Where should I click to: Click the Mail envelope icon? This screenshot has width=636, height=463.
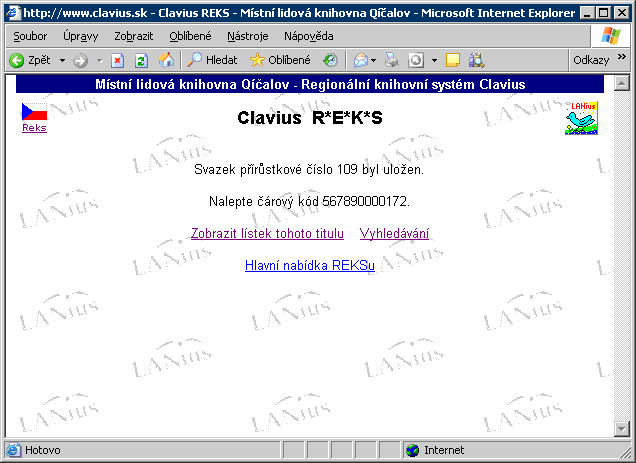pos(361,60)
